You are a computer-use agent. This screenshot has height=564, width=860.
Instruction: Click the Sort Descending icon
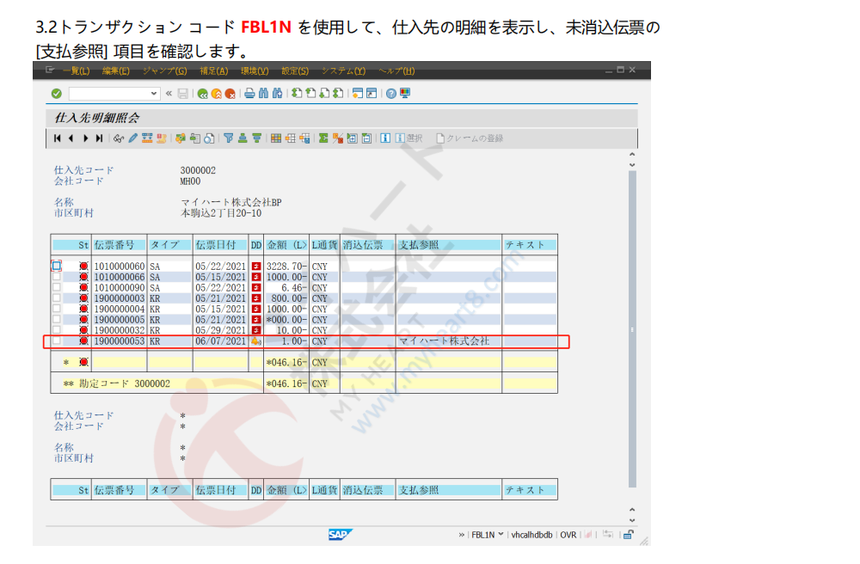point(257,138)
